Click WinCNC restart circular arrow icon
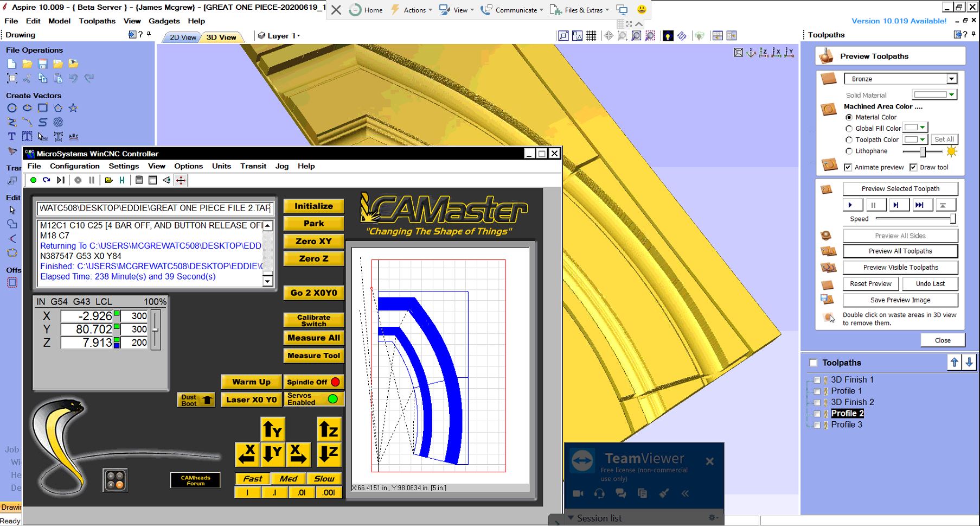 coord(47,180)
